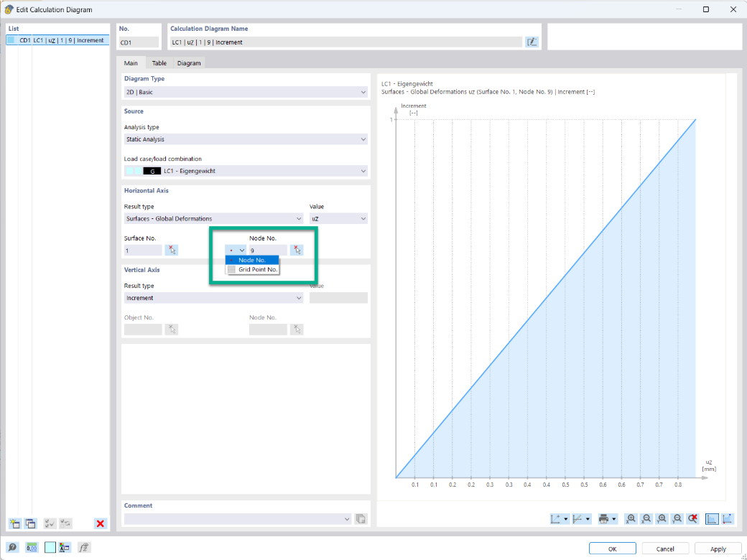Click the application icon in title bar
The height and width of the screenshot is (560, 747).
9,9
